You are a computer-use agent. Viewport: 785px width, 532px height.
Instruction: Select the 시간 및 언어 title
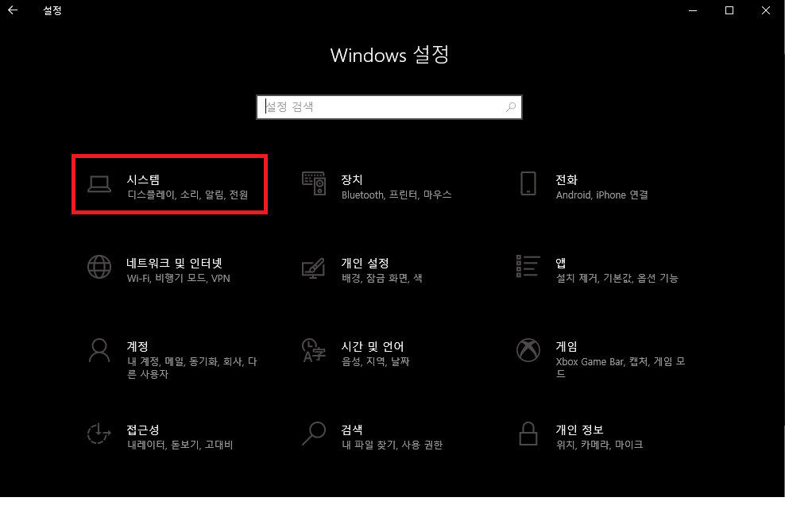click(373, 346)
